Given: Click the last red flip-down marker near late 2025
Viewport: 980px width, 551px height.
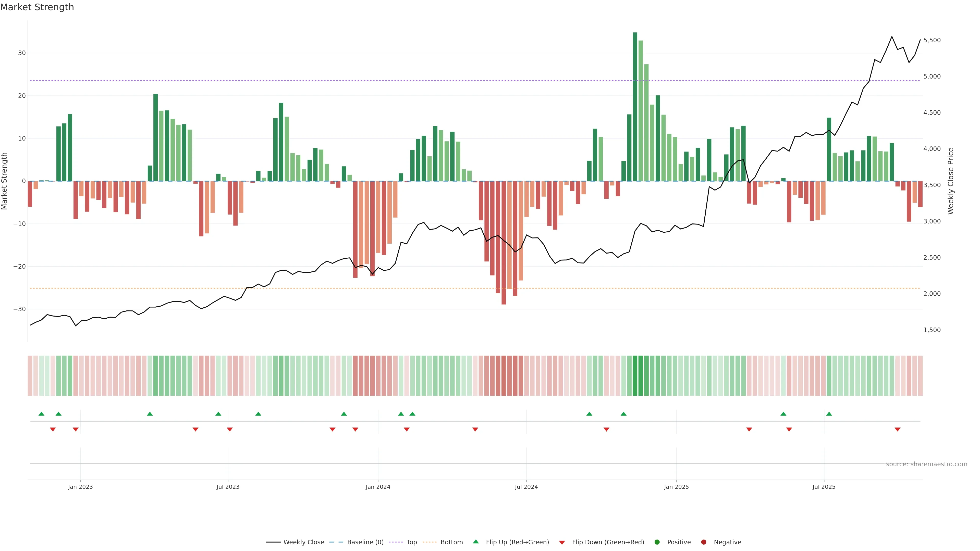Looking at the screenshot, I should 898,429.
